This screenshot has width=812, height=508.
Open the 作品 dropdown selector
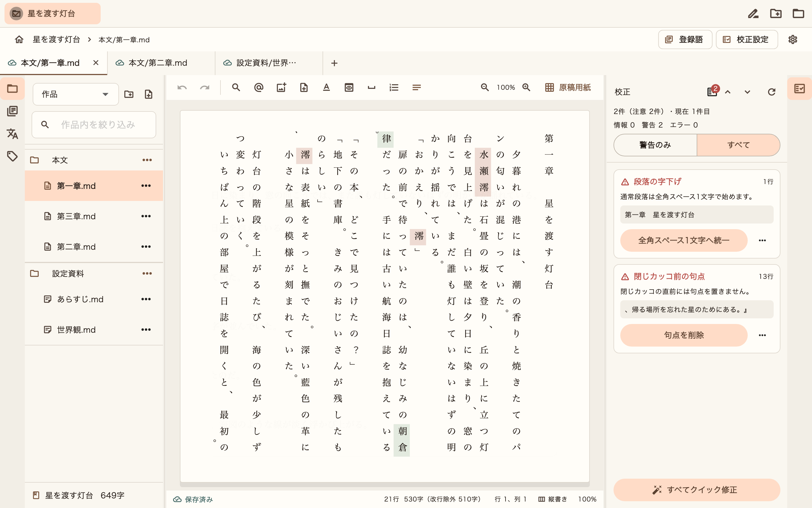[x=76, y=95]
